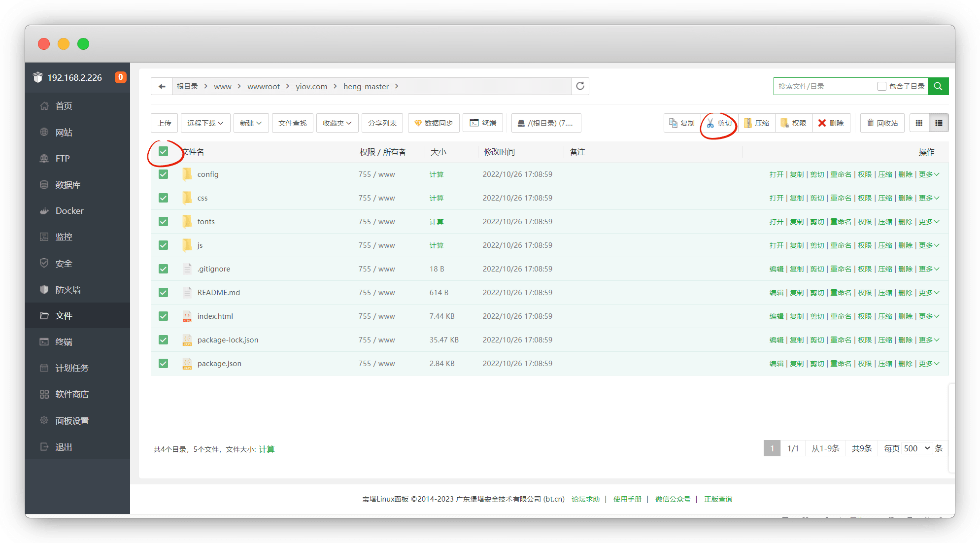Click the refresh directory icon
980x543 pixels.
(580, 86)
